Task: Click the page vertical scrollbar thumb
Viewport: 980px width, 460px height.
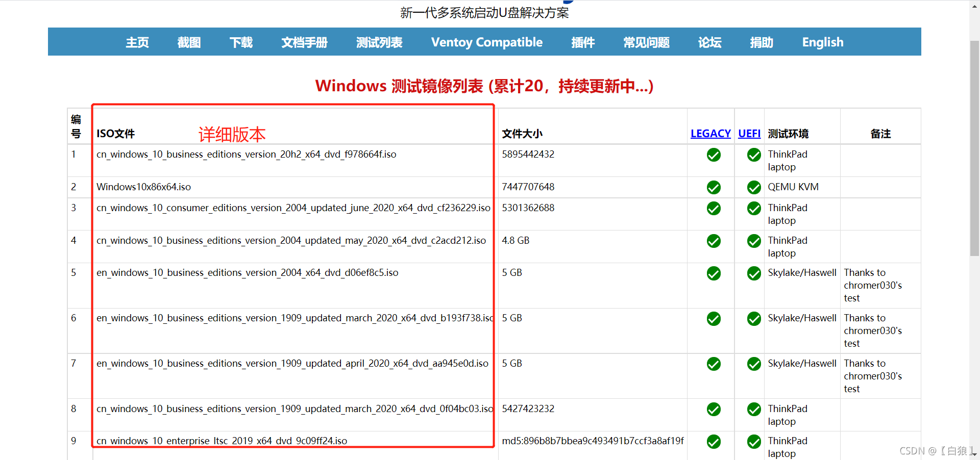Action: 974,148
